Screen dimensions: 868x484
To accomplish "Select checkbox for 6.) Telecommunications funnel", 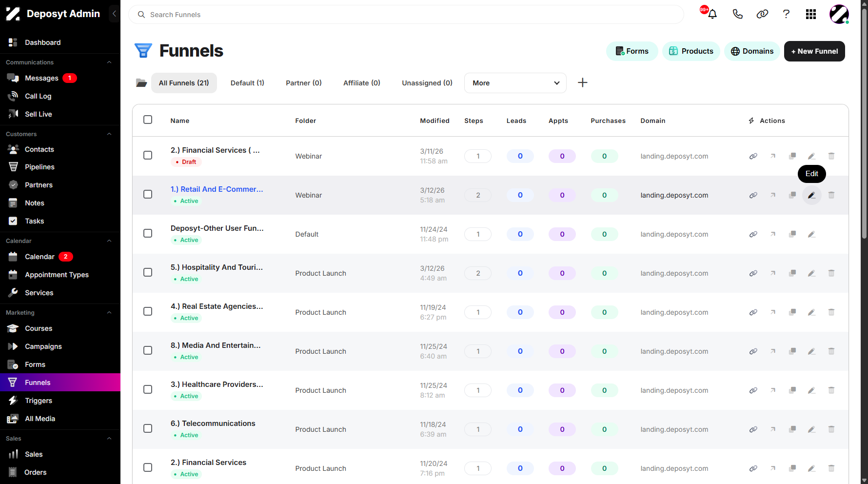I will [x=148, y=428].
